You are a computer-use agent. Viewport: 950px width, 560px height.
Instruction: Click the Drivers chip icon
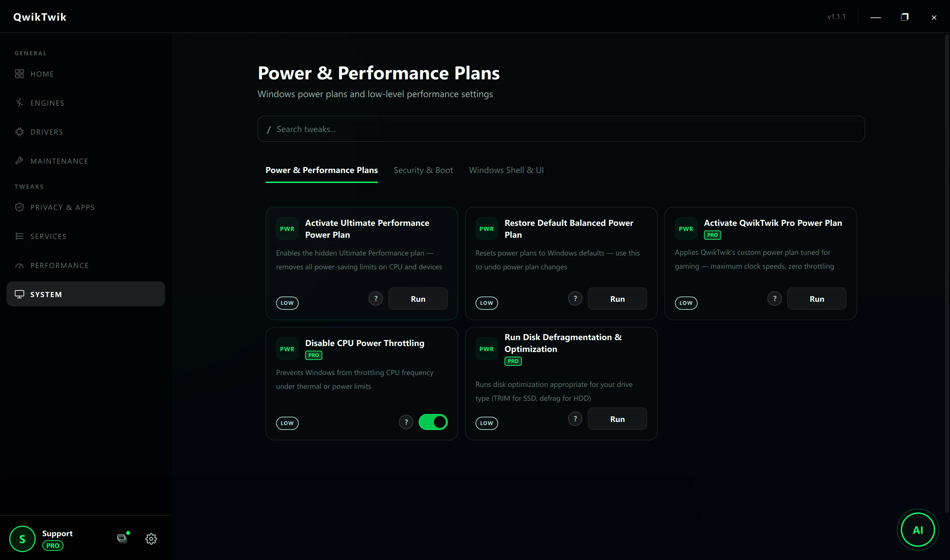pos(19,132)
